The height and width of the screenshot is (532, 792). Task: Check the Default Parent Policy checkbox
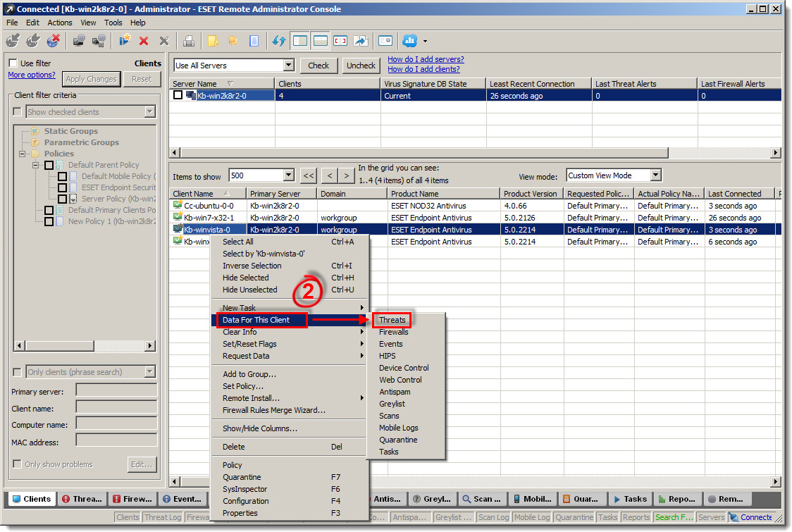click(49, 165)
